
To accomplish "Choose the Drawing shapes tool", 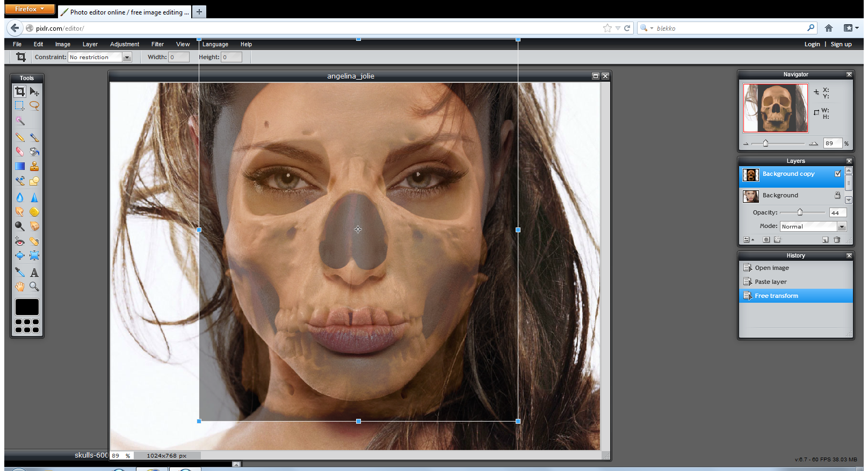I will [x=34, y=181].
